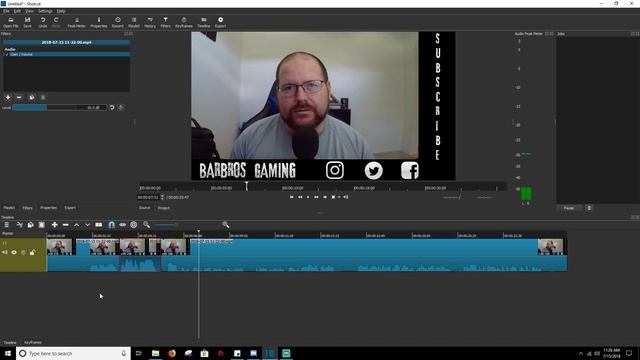This screenshot has width=640, height=360.
Task: Copy the filters with copy icon
Action: [x=32, y=98]
